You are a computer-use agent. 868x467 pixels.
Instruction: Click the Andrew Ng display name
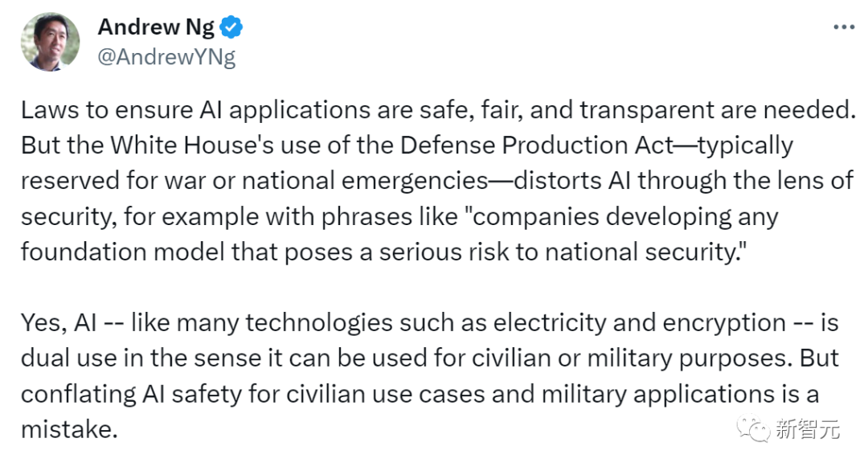[156, 27]
